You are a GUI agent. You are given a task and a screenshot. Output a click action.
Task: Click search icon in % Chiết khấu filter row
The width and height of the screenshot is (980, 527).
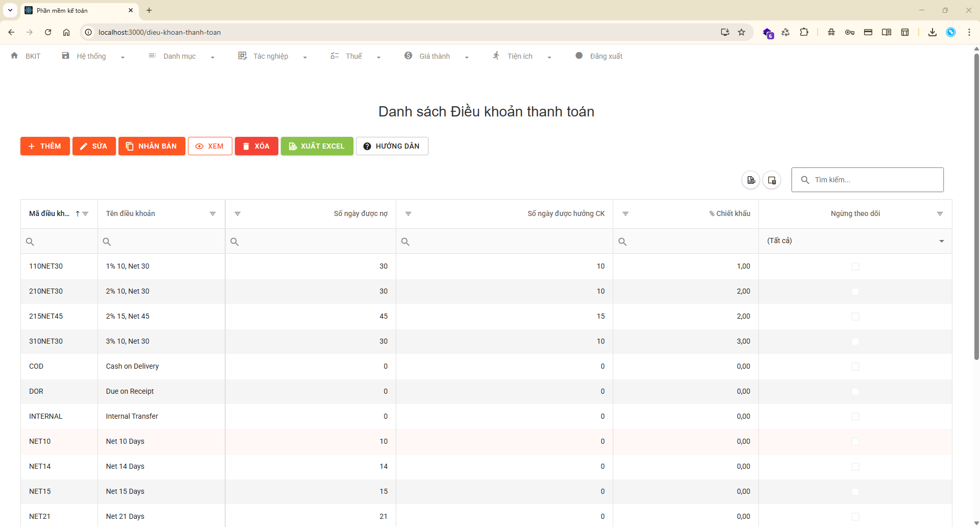(x=623, y=242)
